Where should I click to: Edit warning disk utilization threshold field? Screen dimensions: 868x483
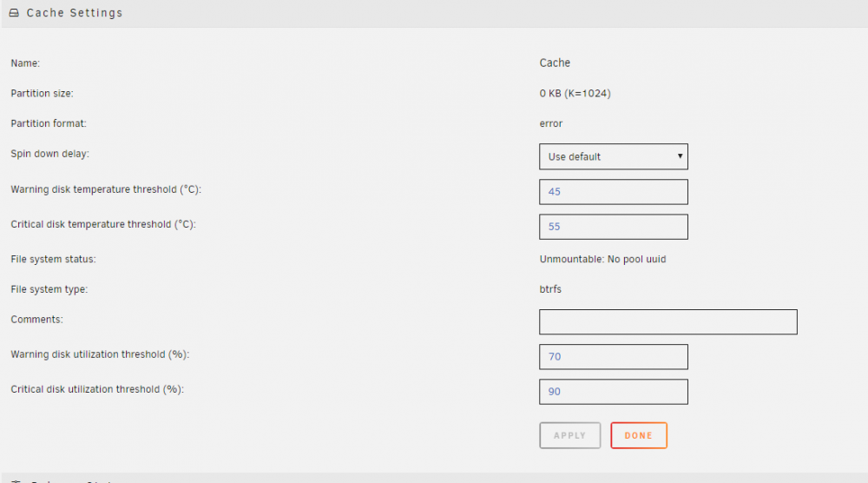point(614,357)
